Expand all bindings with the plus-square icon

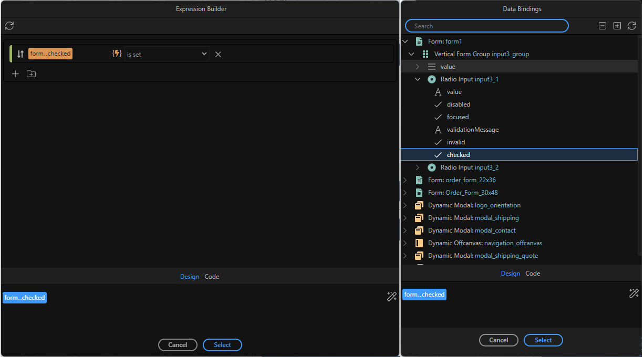tap(617, 25)
